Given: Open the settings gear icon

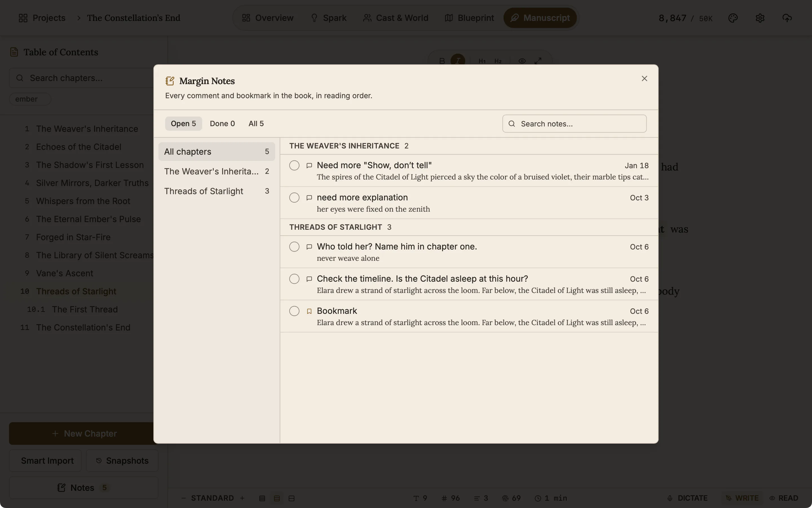Looking at the screenshot, I should pyautogui.click(x=760, y=18).
